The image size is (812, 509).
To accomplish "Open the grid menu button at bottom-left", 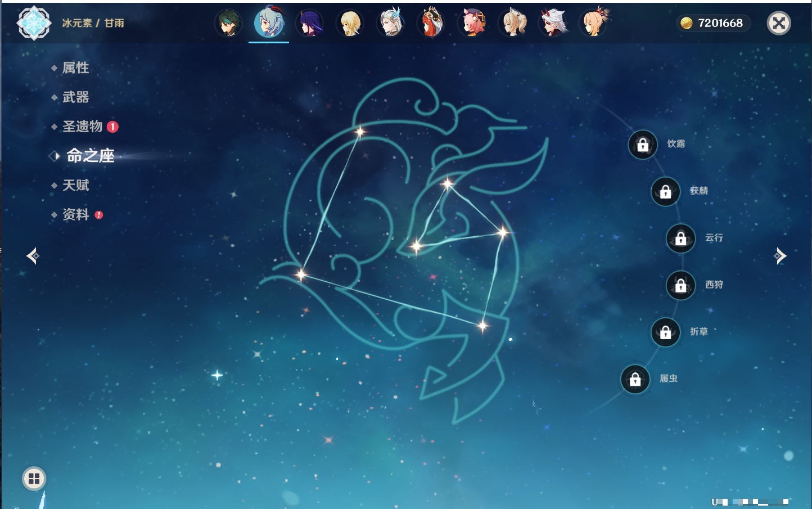I will click(34, 479).
